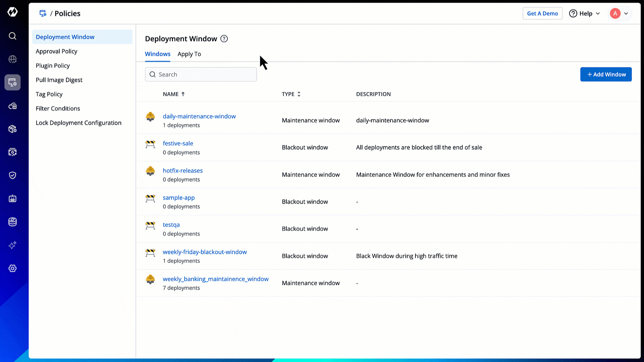Viewport: 644px width, 362px height.
Task: Select Approval Policy in left menu
Action: click(x=57, y=51)
